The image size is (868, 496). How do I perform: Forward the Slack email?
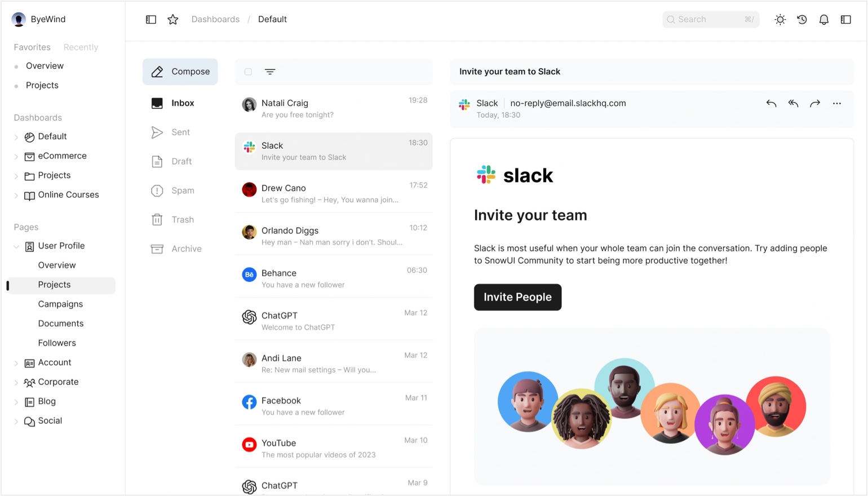815,103
